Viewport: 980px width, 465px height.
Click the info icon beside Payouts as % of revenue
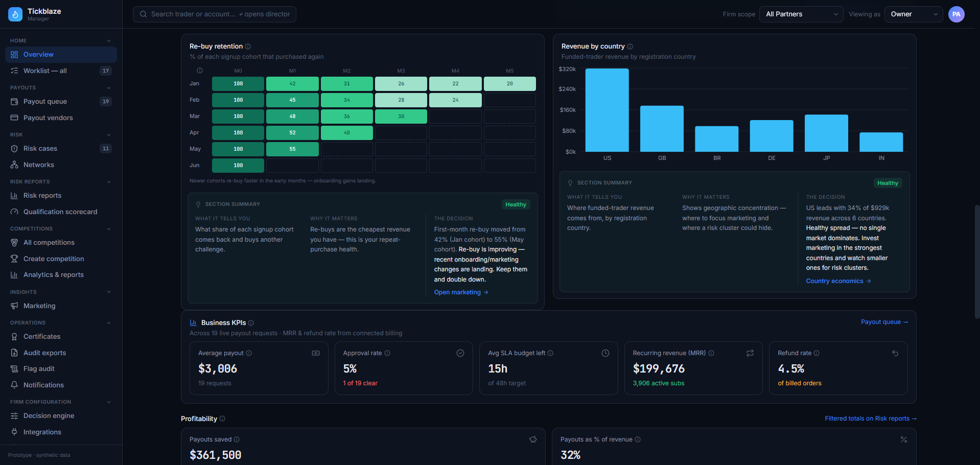[x=638, y=439]
